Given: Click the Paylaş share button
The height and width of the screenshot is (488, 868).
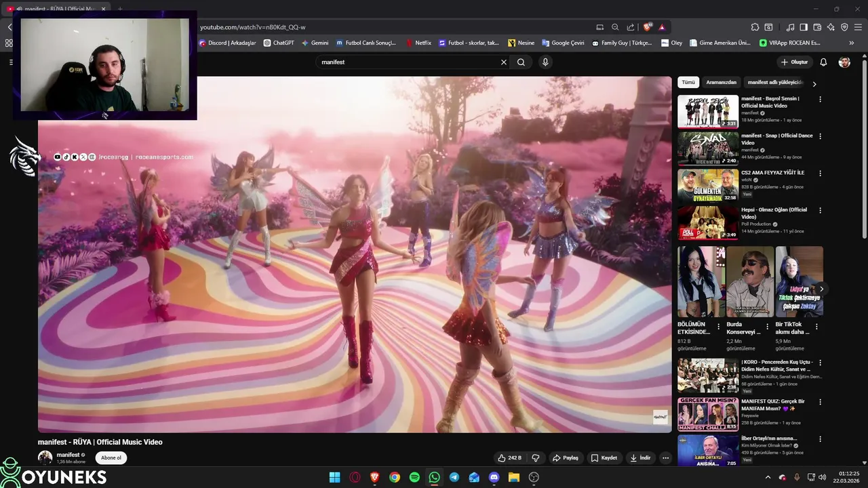Looking at the screenshot, I should click(x=566, y=457).
